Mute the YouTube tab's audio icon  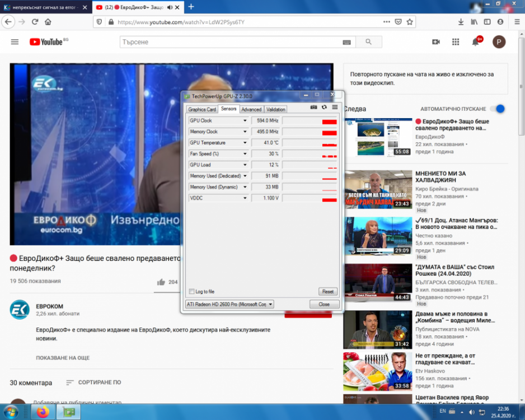[170, 7]
